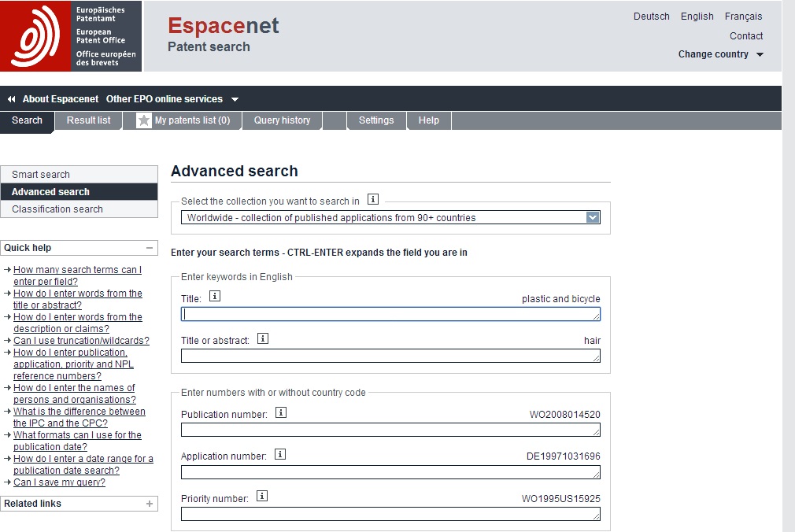The height and width of the screenshot is (532, 795).
Task: Show info for Priority number field
Action: pyautogui.click(x=262, y=496)
